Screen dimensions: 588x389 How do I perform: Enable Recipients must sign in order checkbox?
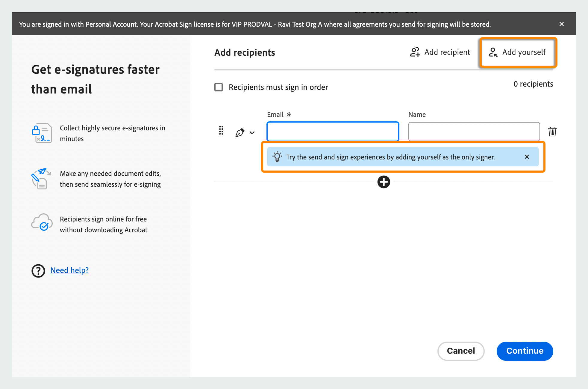pyautogui.click(x=219, y=87)
